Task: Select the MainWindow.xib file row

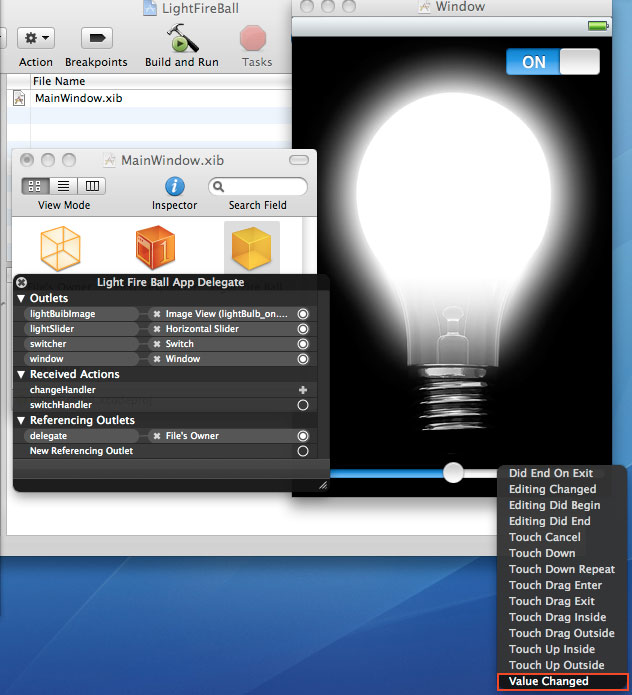Action: 149,98
